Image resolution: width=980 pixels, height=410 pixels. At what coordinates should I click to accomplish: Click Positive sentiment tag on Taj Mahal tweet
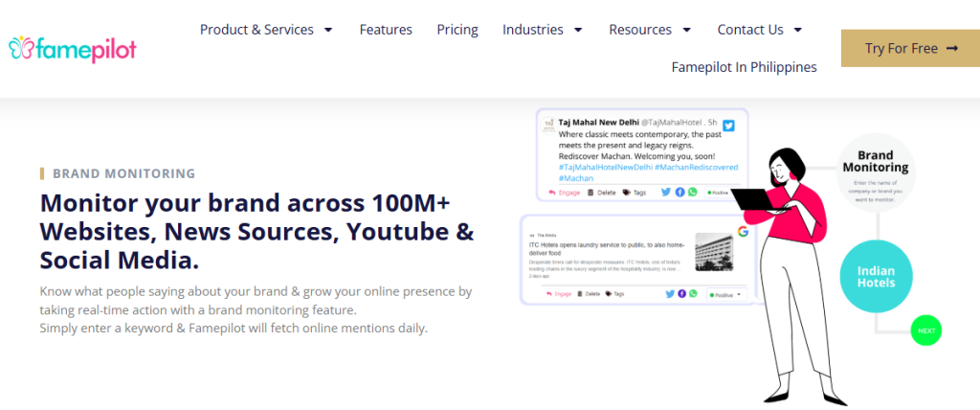pos(719,193)
